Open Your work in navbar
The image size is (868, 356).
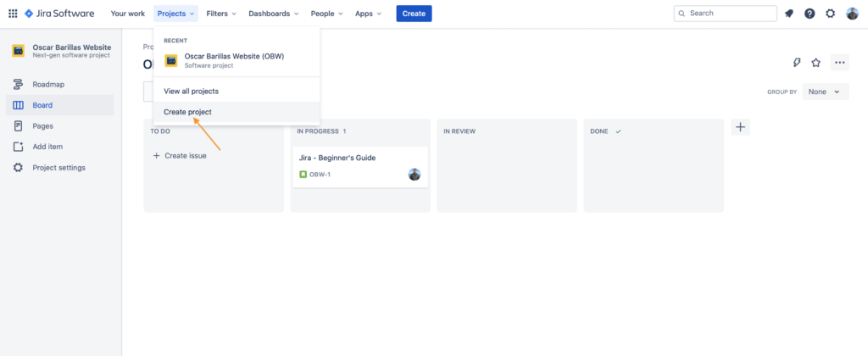point(128,14)
